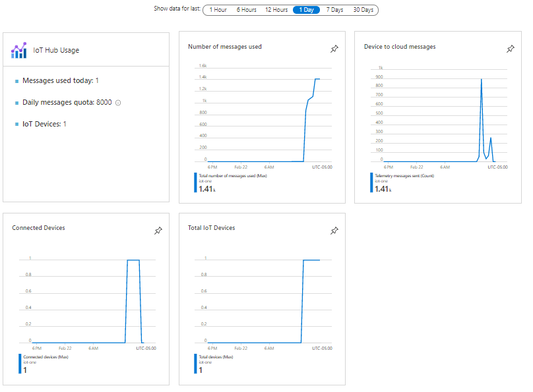
Task: Open the Connected Devices chart title
Action: coord(38,228)
